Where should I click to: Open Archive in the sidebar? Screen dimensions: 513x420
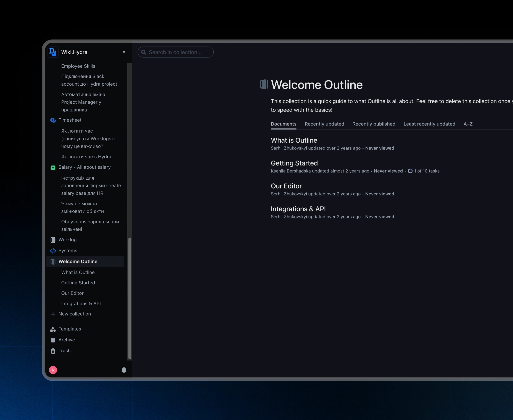67,340
